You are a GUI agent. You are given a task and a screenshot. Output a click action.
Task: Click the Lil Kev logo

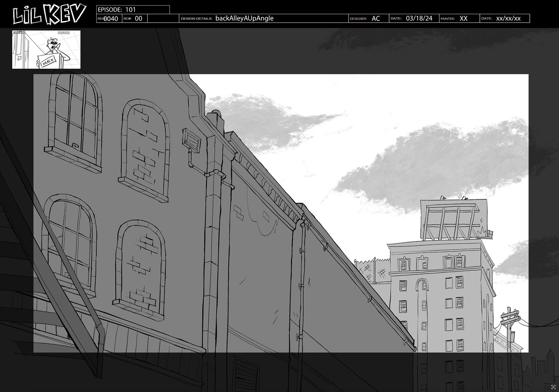(x=49, y=14)
